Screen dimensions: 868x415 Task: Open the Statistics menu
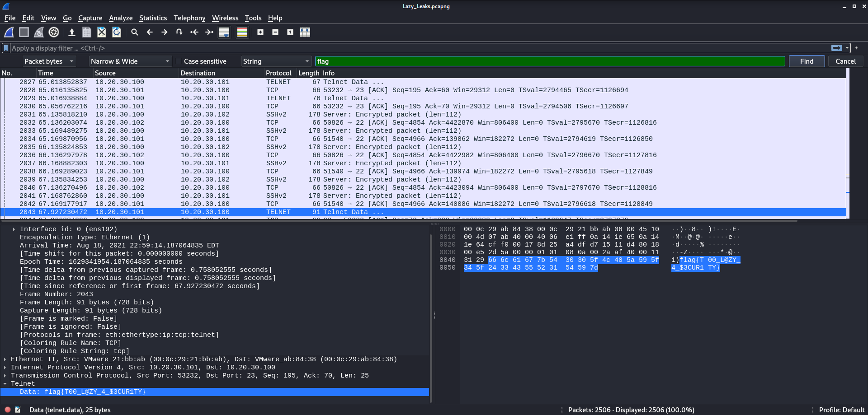click(x=153, y=18)
